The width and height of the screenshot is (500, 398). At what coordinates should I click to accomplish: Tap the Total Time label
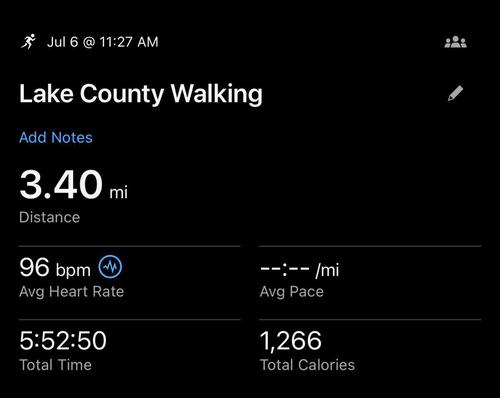55,365
